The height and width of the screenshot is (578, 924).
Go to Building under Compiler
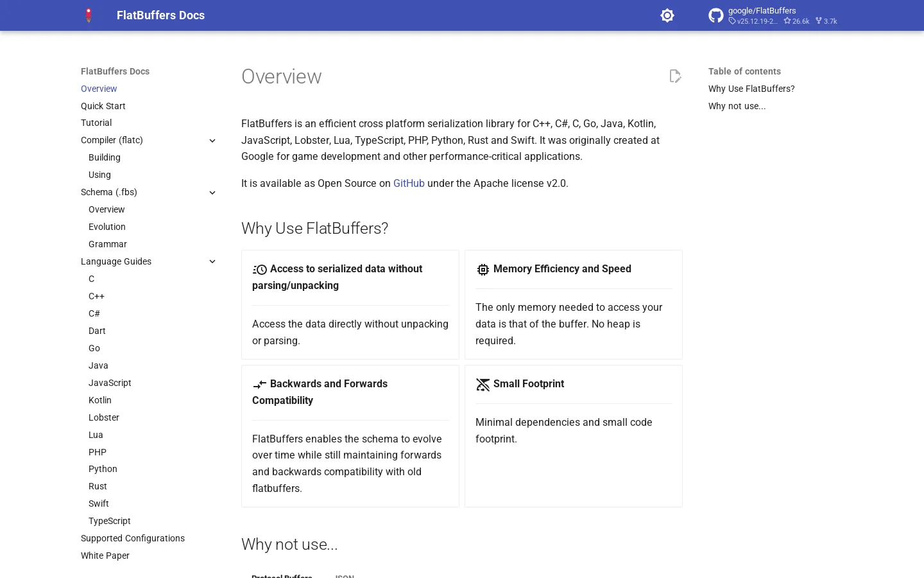[105, 157]
